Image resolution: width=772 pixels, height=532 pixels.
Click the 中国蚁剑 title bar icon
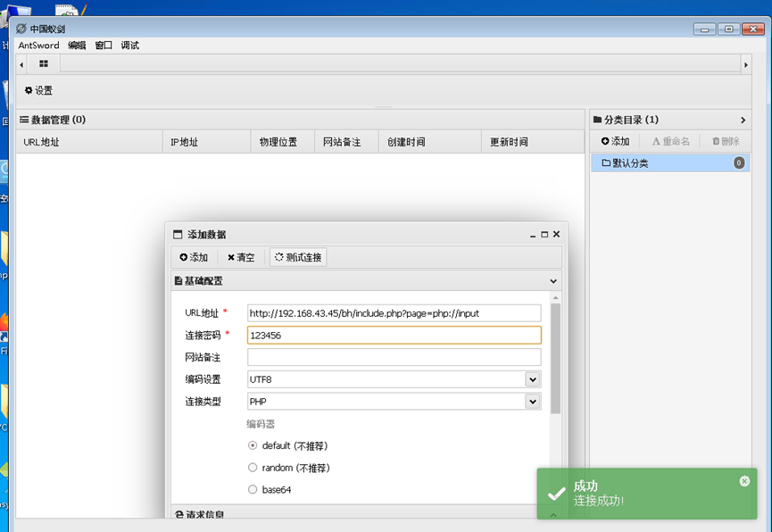pyautogui.click(x=21, y=29)
